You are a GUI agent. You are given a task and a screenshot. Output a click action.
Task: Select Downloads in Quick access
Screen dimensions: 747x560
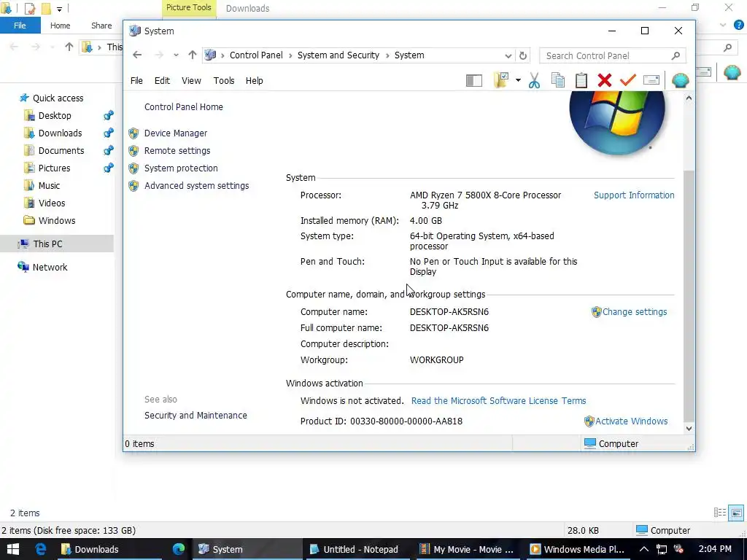click(x=60, y=133)
